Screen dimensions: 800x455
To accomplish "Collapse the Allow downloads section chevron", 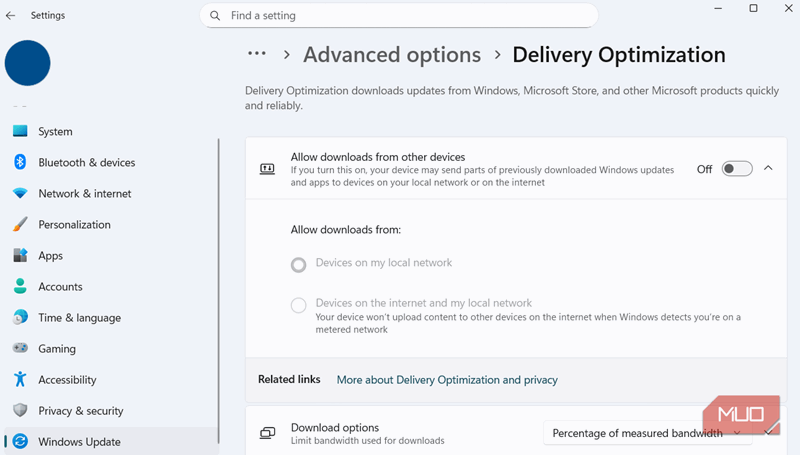I will [768, 169].
